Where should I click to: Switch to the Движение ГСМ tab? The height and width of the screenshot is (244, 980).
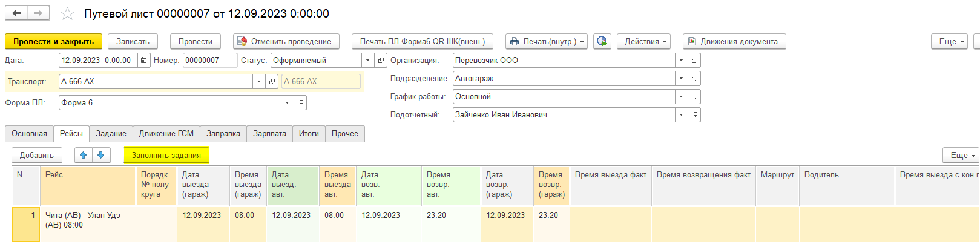click(166, 134)
